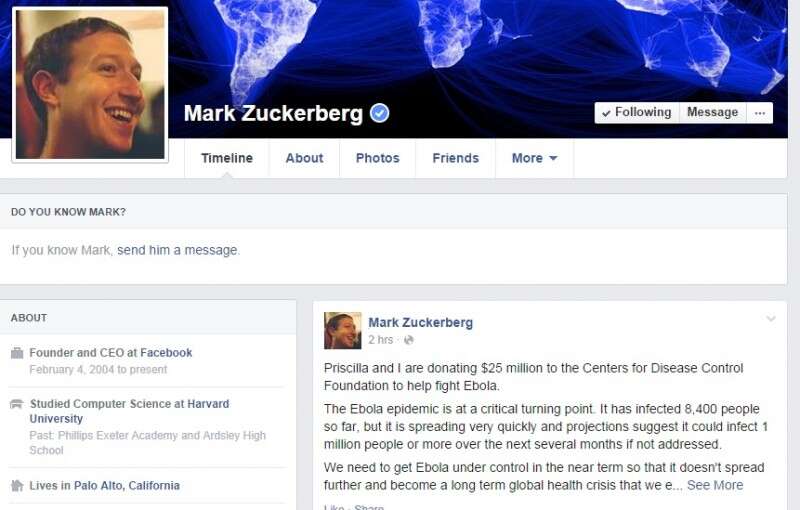Select the Timeline tab
This screenshot has width=800, height=510.
227,159
